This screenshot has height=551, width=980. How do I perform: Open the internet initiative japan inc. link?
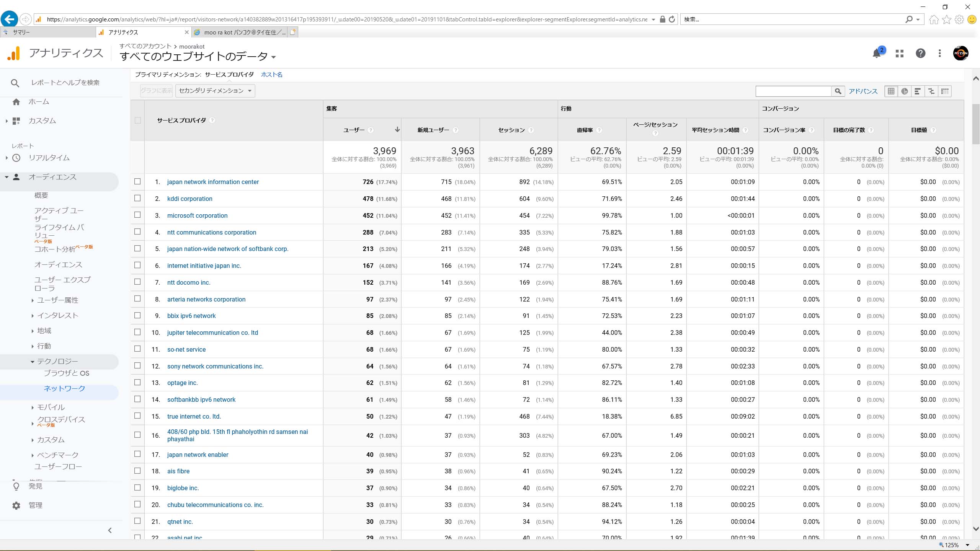(x=204, y=266)
